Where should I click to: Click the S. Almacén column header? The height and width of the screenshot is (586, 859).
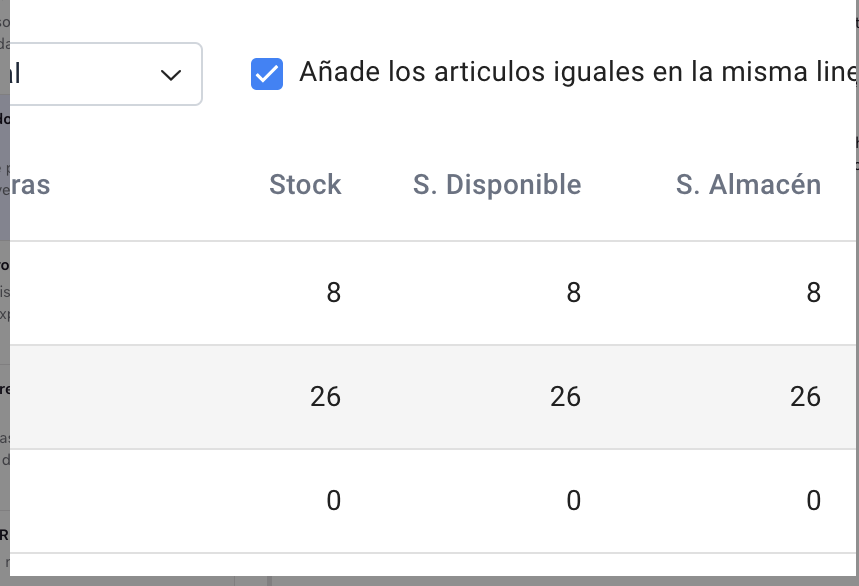748,185
